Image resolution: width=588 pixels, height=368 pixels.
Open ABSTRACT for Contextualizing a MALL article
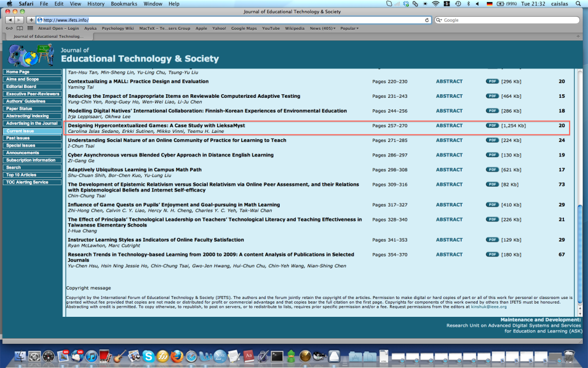click(x=449, y=82)
